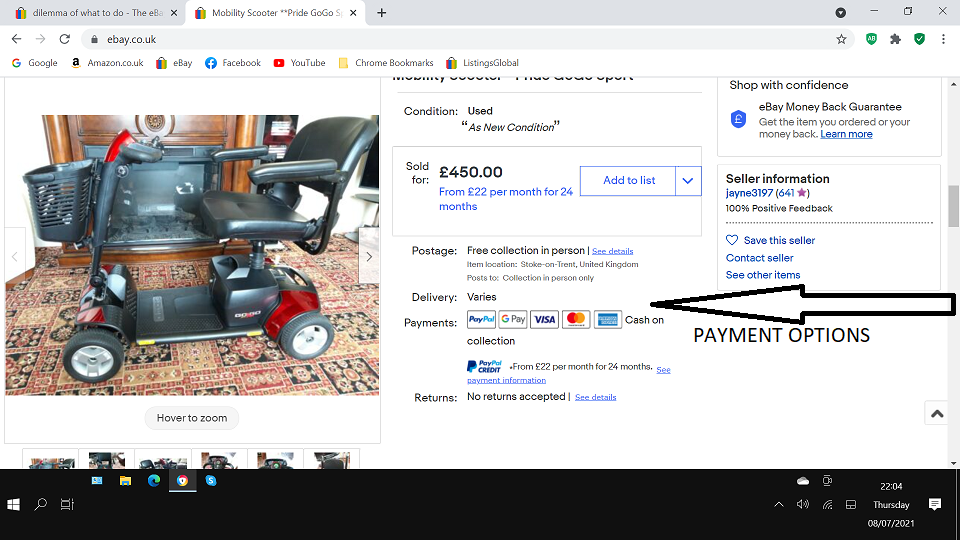This screenshot has height=540, width=960.
Task: Open From £22 per month offer link
Action: (x=506, y=199)
